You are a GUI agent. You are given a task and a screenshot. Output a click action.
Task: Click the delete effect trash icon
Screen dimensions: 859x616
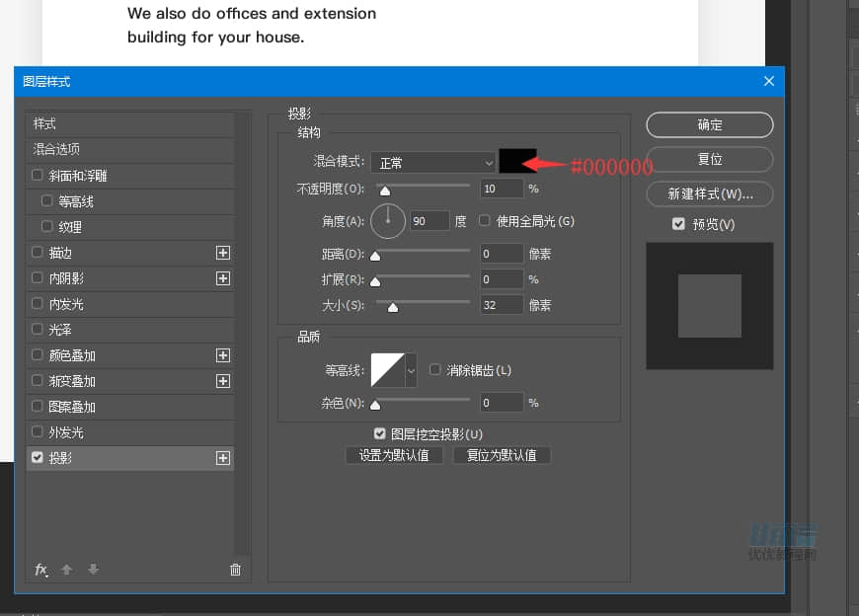point(235,570)
